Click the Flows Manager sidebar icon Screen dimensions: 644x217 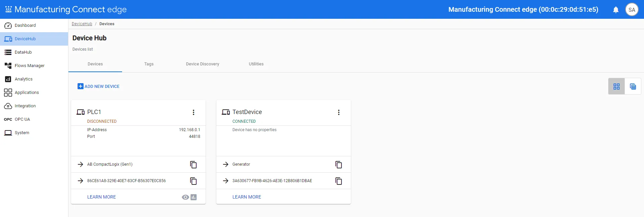pyautogui.click(x=8, y=66)
